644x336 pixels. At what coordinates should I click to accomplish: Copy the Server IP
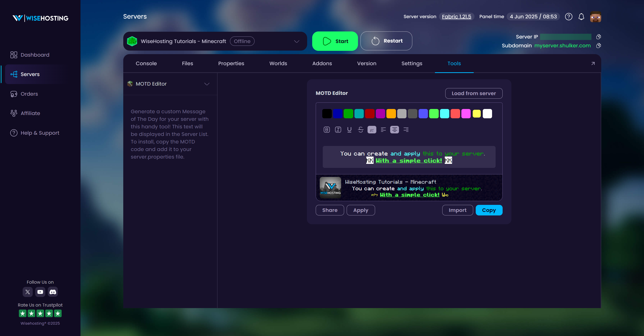598,37
